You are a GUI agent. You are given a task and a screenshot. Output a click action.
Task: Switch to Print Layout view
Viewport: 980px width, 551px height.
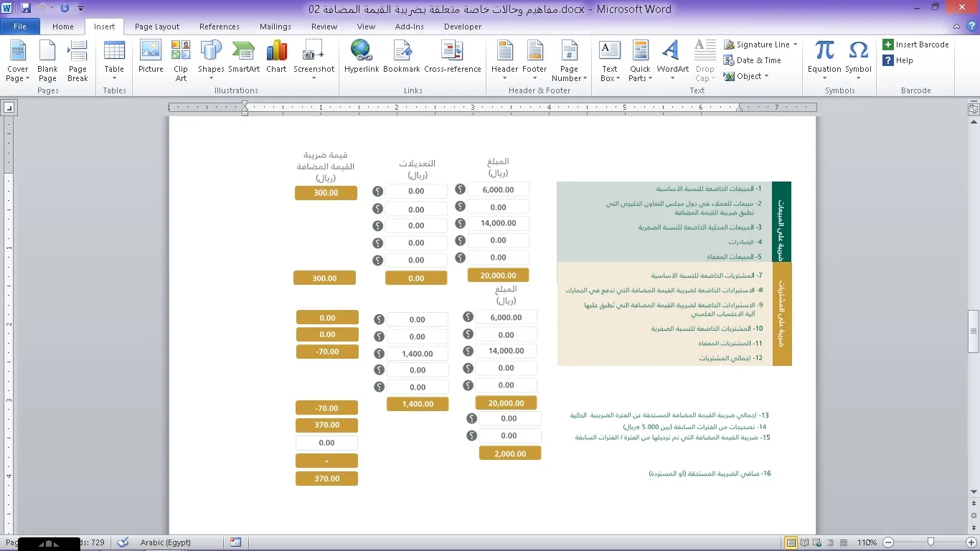[x=791, y=542]
